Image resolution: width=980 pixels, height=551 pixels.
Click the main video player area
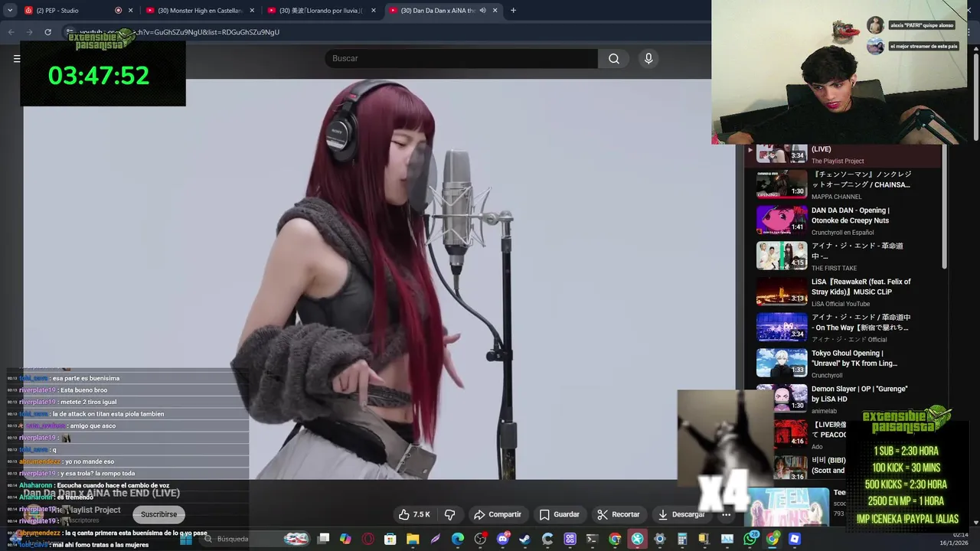point(379,279)
